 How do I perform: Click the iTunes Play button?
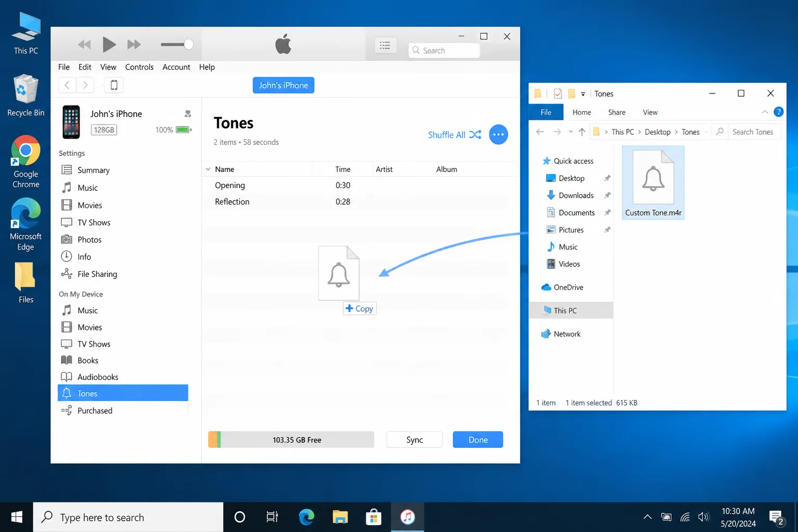109,45
